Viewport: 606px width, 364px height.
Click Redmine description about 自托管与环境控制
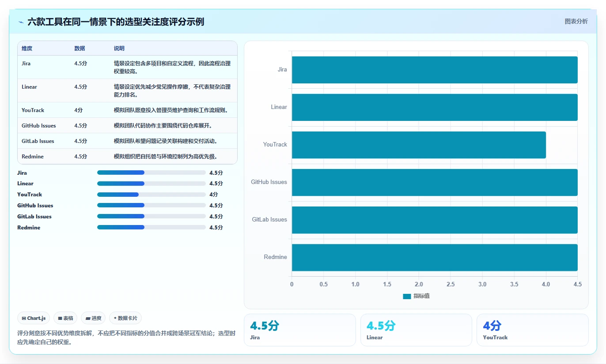coord(165,157)
